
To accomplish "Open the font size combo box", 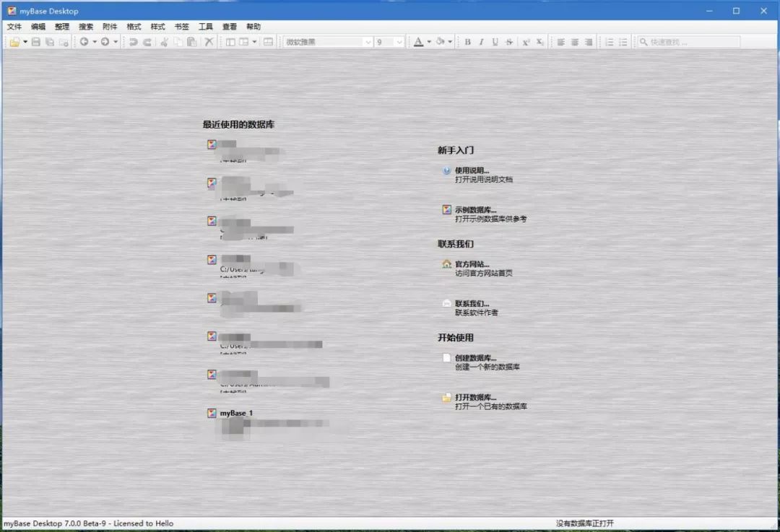I will click(x=389, y=43).
